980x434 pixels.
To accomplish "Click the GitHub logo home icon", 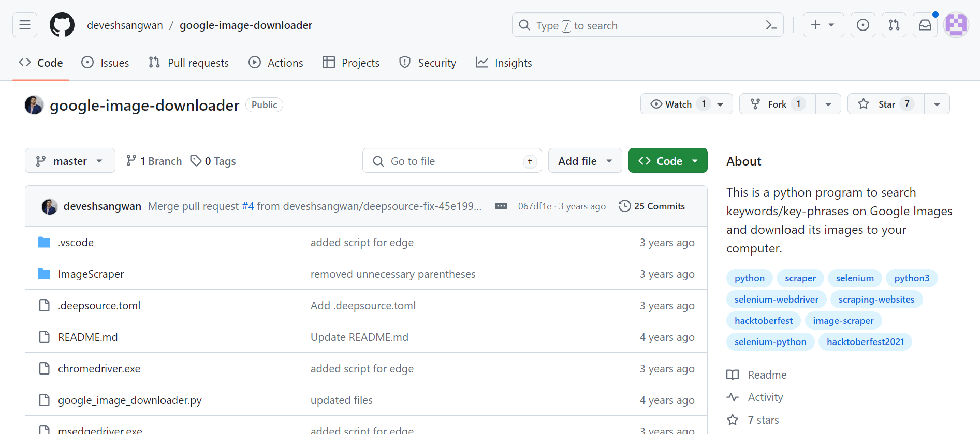I will tap(62, 25).
